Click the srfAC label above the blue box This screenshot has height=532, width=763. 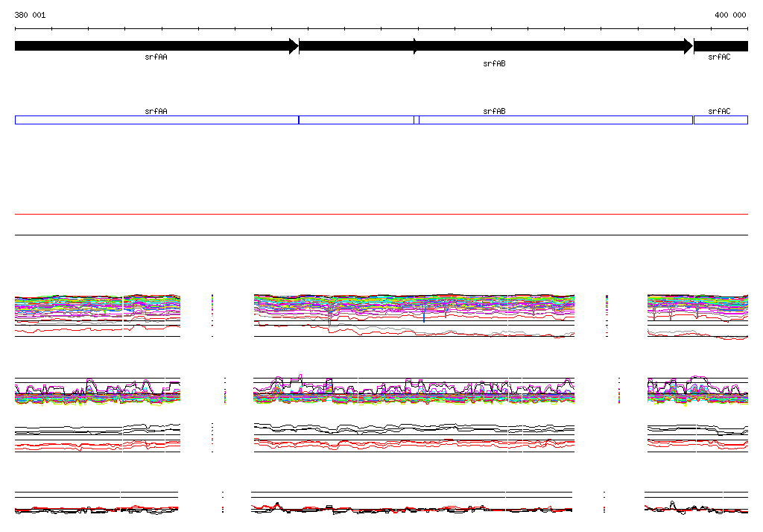click(x=719, y=111)
